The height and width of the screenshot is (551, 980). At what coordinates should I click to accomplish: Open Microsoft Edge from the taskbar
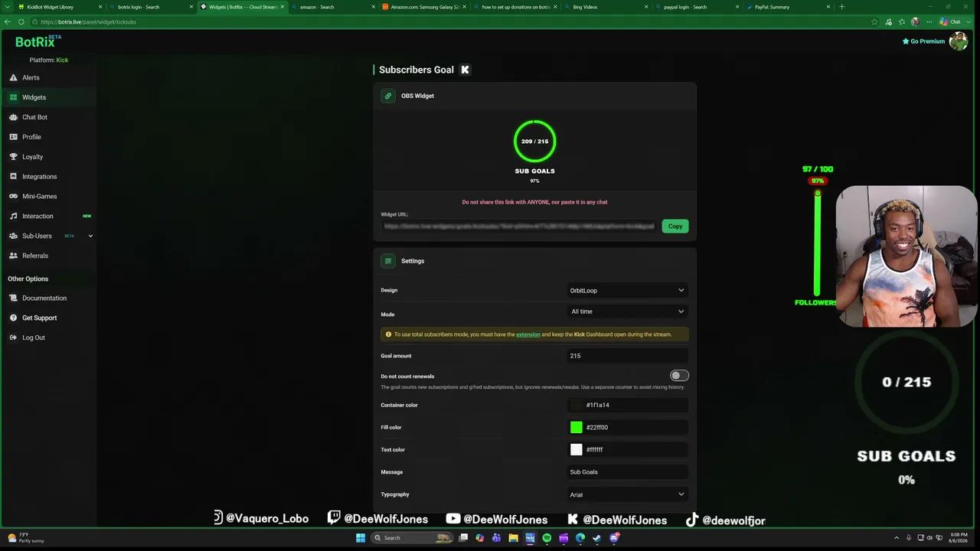580,538
